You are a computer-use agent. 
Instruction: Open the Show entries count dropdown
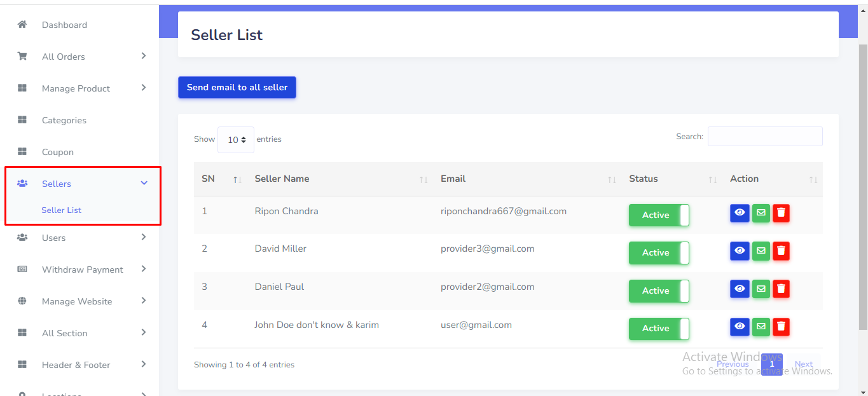tap(236, 140)
